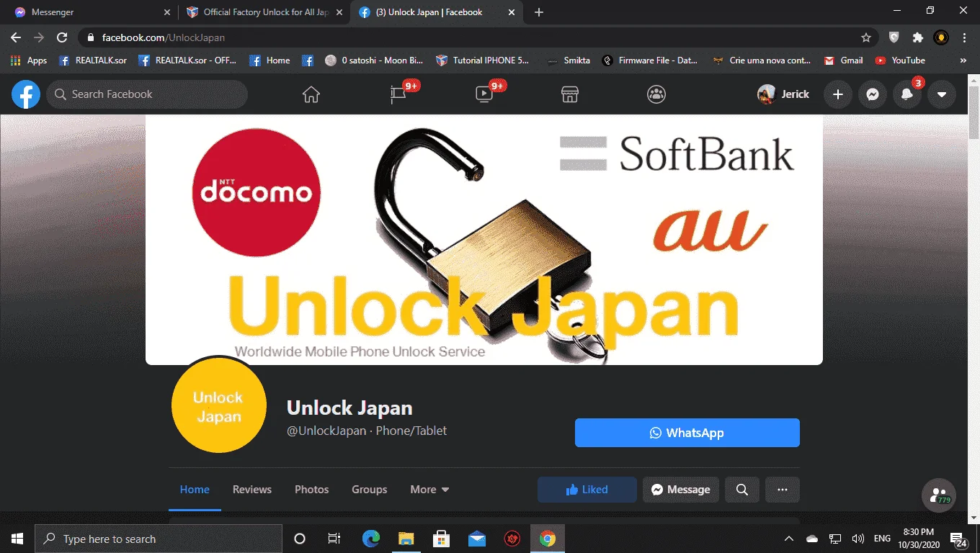Open the Marketplace storefront icon

point(570,94)
